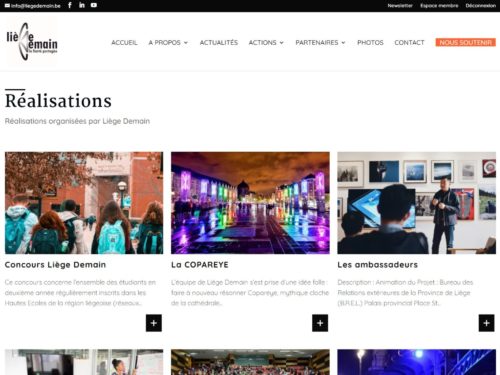
Task: Click the COPAREYE description starting 'L'équipe de Liège Demain'
Action: coord(250,293)
